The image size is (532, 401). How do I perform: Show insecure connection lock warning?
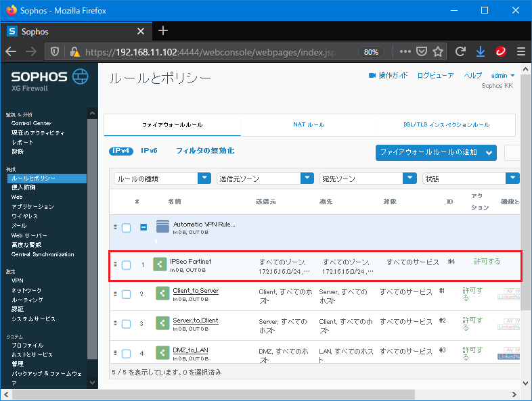[74, 51]
